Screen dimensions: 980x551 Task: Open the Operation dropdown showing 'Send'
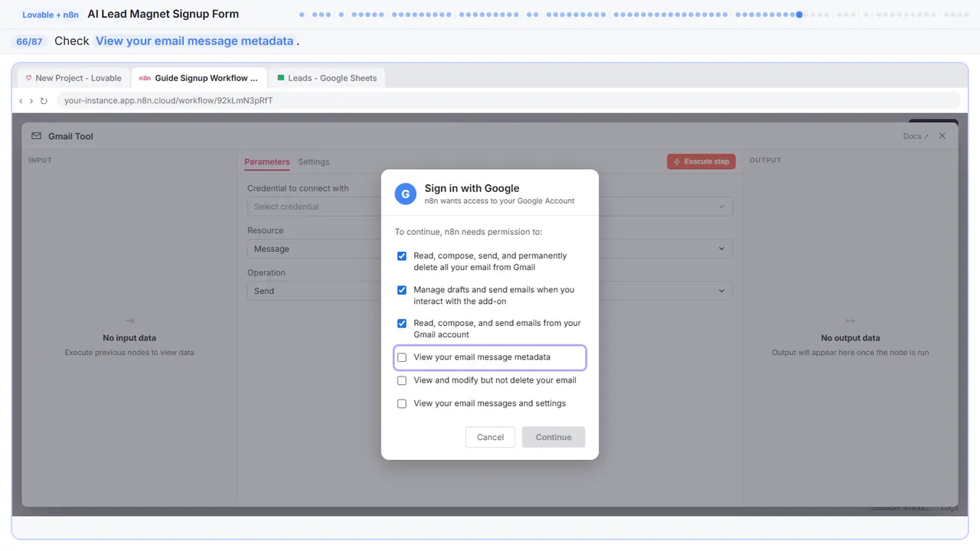tap(490, 291)
